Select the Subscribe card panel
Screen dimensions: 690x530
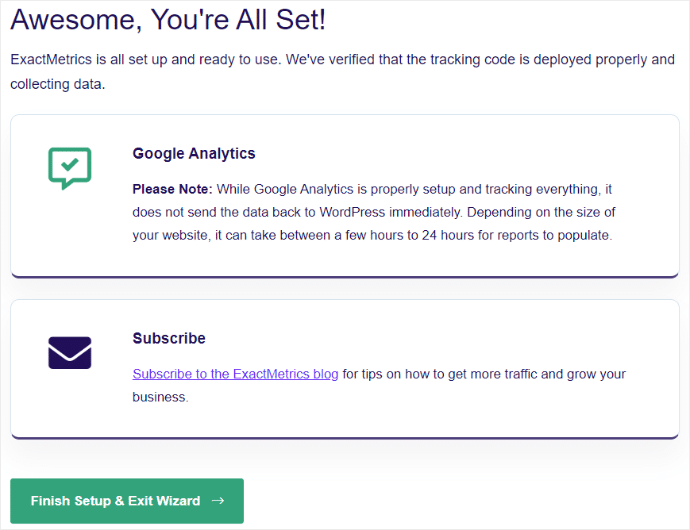345,369
